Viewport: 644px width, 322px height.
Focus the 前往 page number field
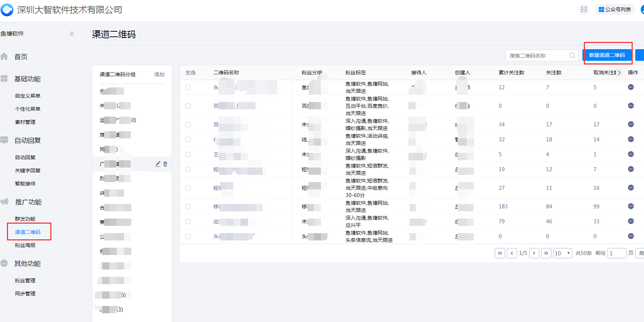click(617, 253)
